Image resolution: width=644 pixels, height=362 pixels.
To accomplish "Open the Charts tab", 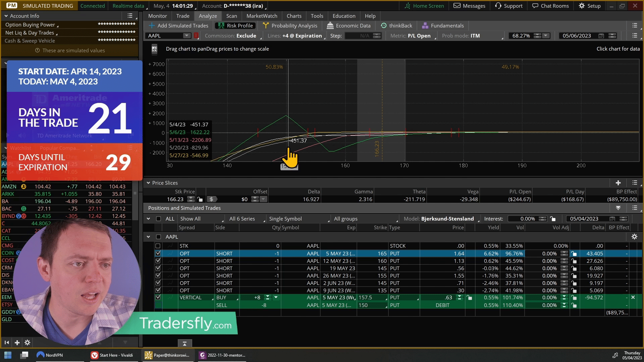I will click(x=294, y=16).
